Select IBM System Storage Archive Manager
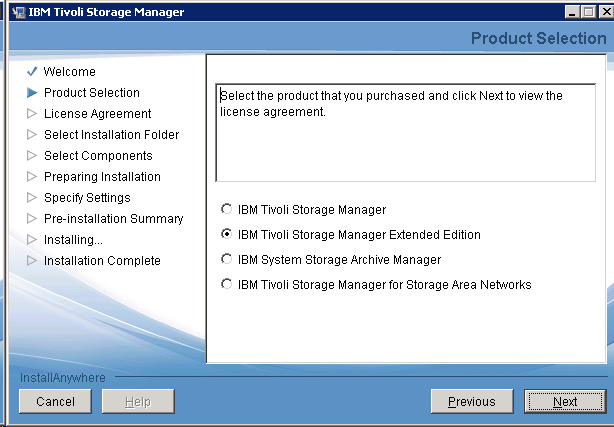The height and width of the screenshot is (427, 614). [226, 260]
